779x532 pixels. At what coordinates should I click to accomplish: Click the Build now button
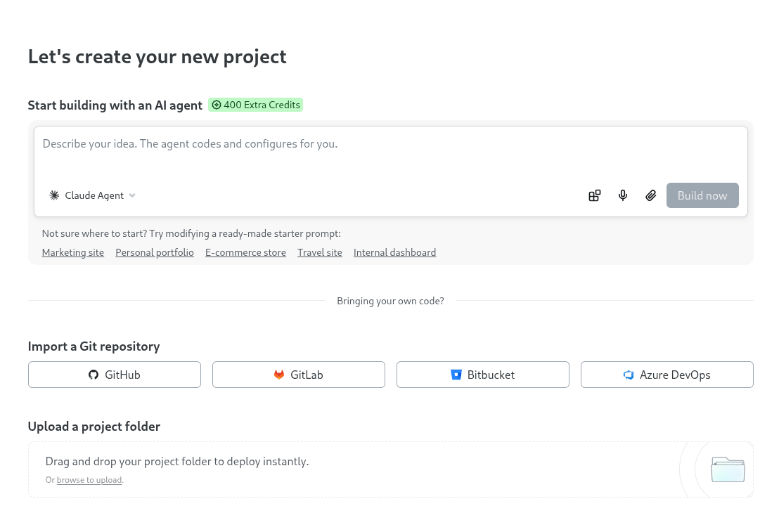pyautogui.click(x=702, y=195)
